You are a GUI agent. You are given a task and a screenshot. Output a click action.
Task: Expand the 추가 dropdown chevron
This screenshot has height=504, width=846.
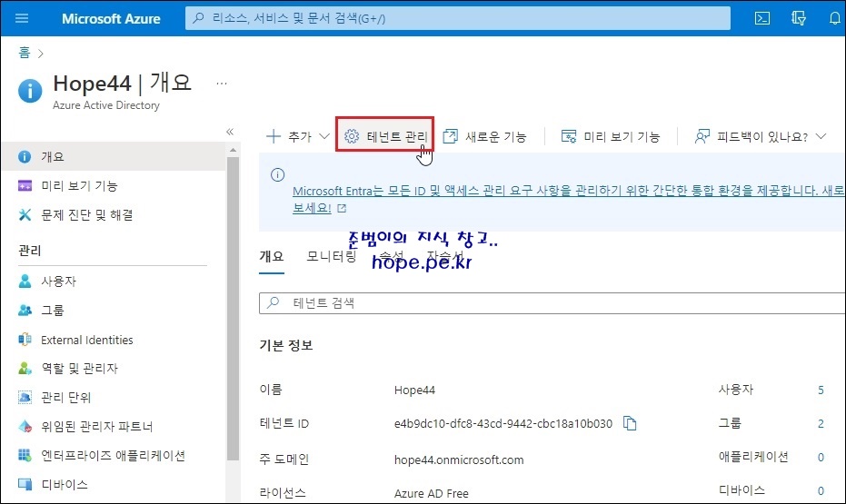click(323, 136)
